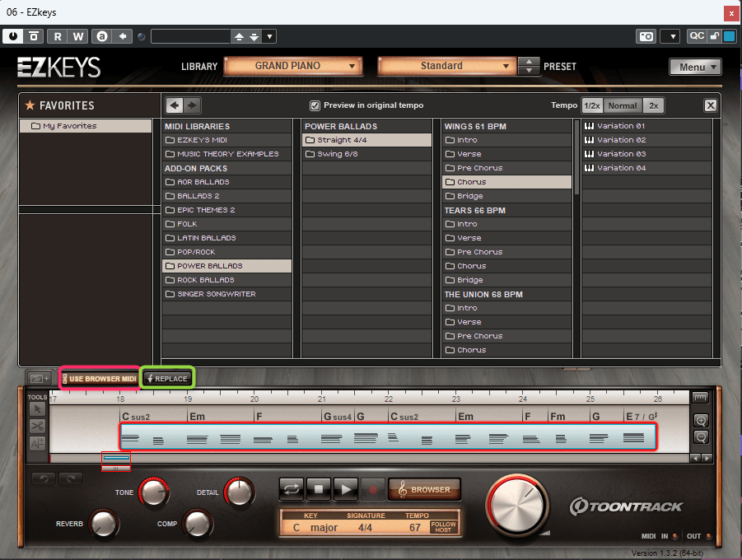742x560 pixels.
Task: Click the undo arrow button
Action: pyautogui.click(x=44, y=478)
